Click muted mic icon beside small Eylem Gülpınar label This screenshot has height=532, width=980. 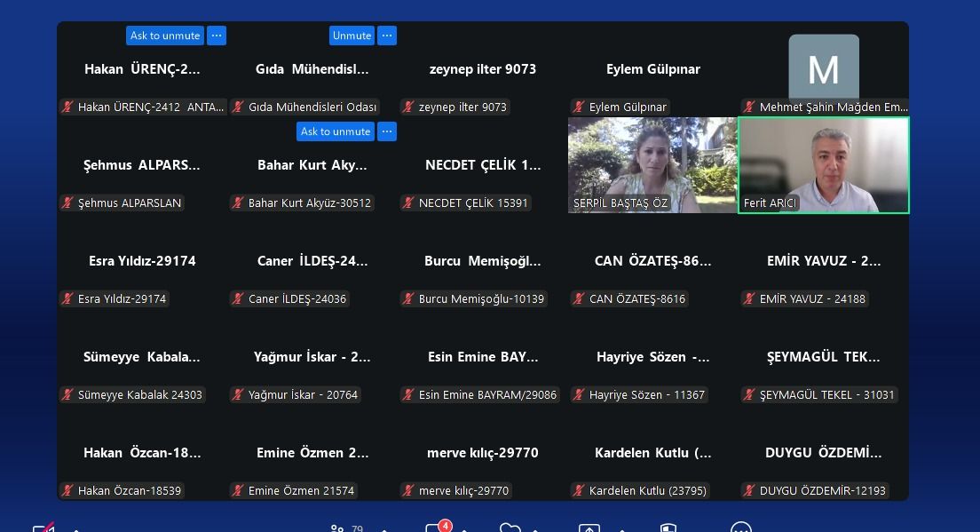[x=580, y=107]
